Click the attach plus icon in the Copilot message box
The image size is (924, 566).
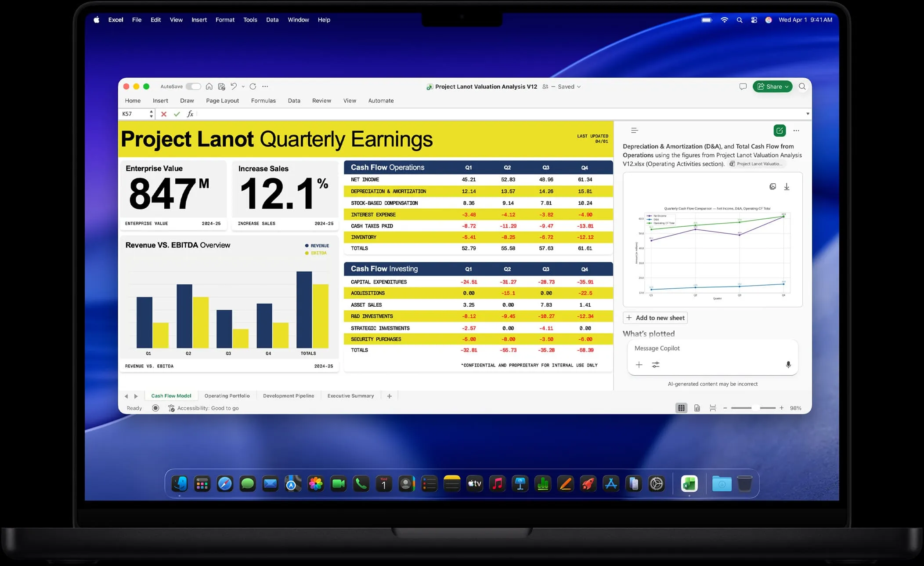[639, 364]
